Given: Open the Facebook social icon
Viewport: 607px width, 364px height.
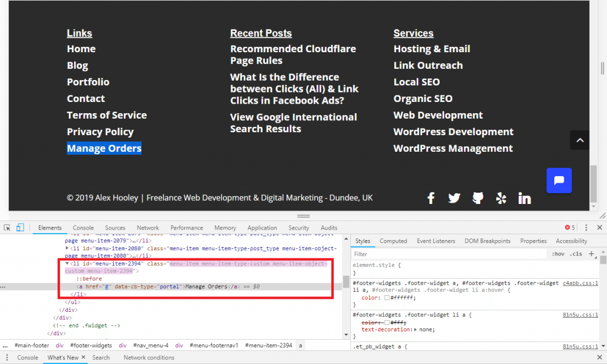Looking at the screenshot, I should point(431,198).
